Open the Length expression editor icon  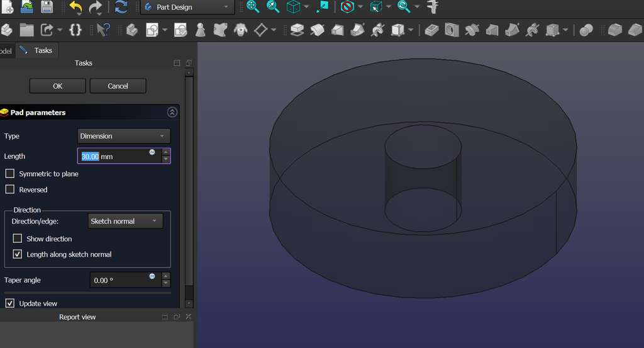(x=152, y=152)
